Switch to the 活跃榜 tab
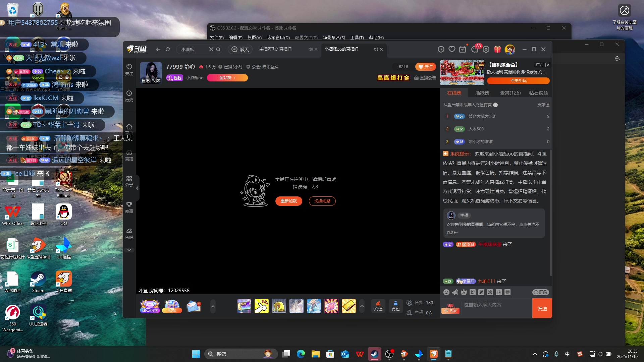The image size is (644, 362). 482,93
